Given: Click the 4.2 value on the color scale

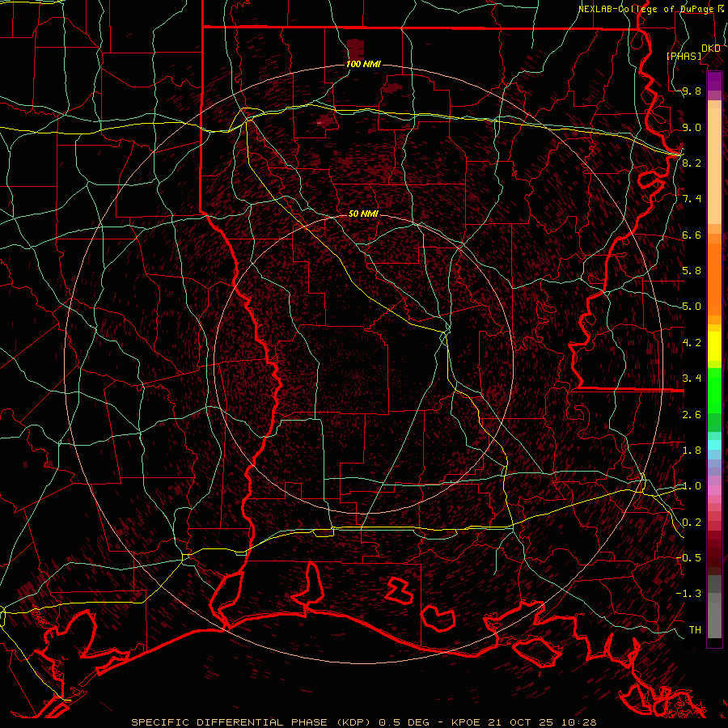Looking at the screenshot, I should 692,343.
